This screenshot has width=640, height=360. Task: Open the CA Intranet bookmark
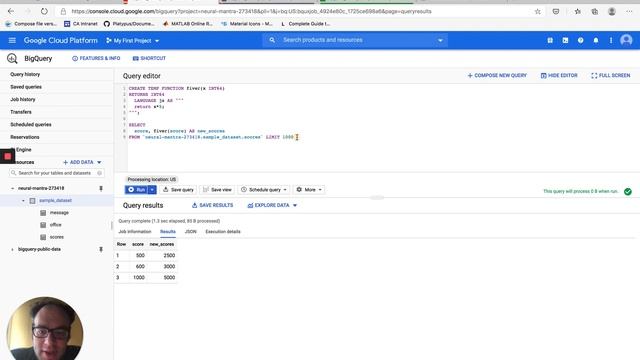(x=81, y=24)
